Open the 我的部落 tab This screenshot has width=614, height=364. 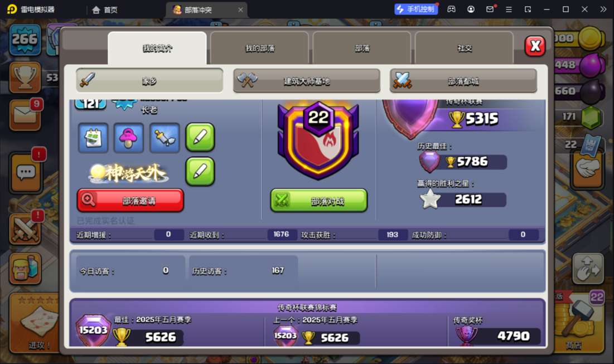coord(259,48)
